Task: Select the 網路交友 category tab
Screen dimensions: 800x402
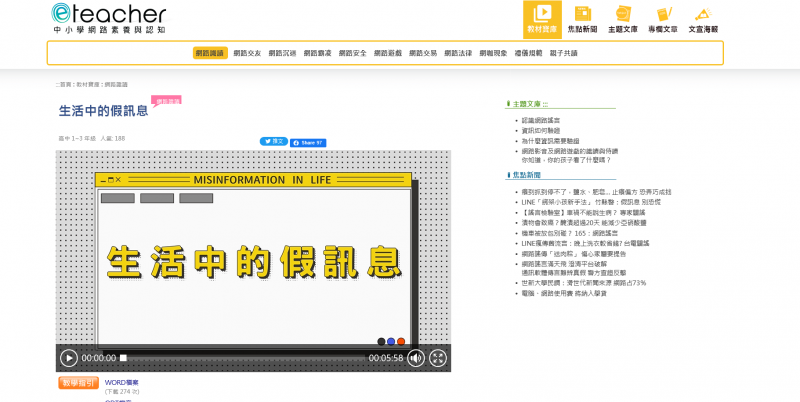Action: (246, 53)
